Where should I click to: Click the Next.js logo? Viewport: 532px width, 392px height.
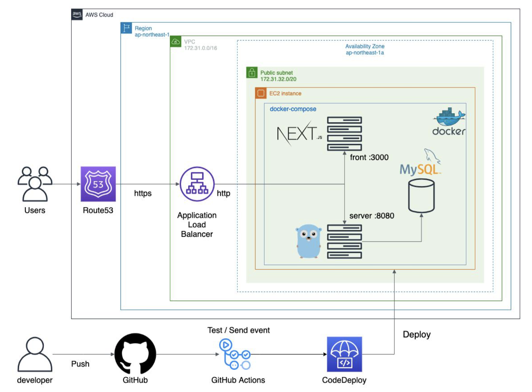tap(299, 134)
